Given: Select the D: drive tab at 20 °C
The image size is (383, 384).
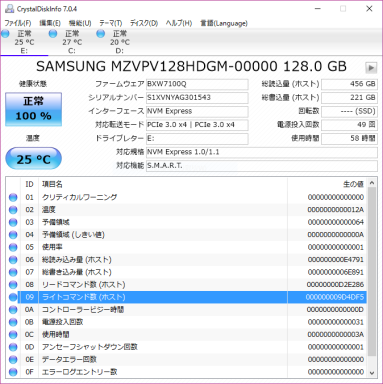Looking at the screenshot, I should pos(120,42).
